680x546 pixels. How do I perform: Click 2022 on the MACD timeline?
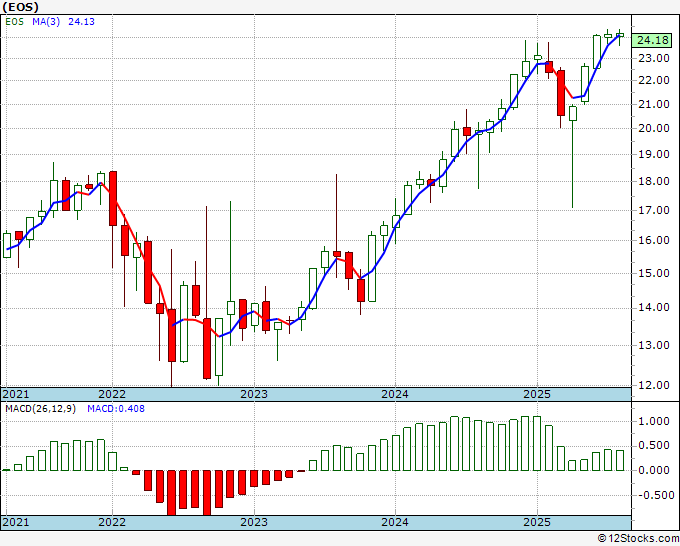tap(112, 522)
